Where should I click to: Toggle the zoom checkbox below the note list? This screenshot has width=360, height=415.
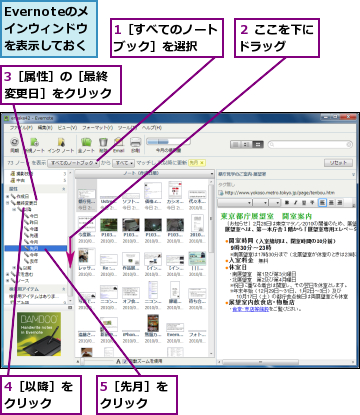[125, 361]
